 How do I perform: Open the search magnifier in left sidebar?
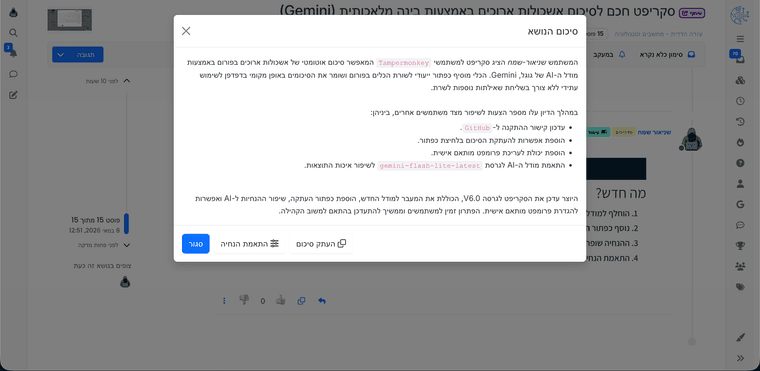point(14,32)
